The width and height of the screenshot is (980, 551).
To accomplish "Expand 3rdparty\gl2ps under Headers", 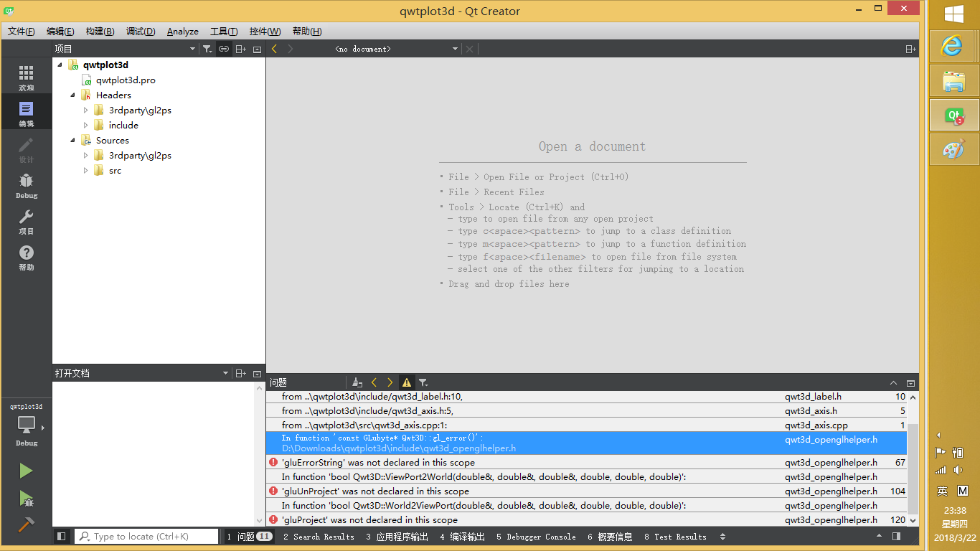I will coord(85,110).
